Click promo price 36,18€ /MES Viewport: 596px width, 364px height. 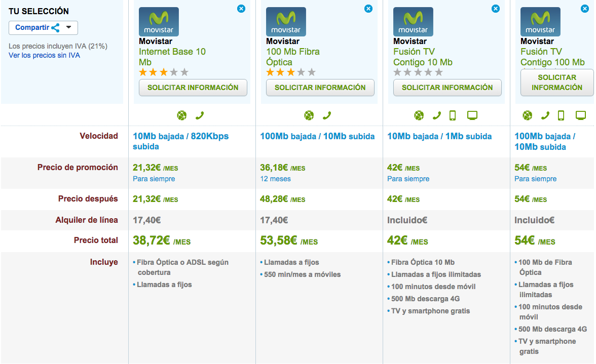(x=282, y=168)
